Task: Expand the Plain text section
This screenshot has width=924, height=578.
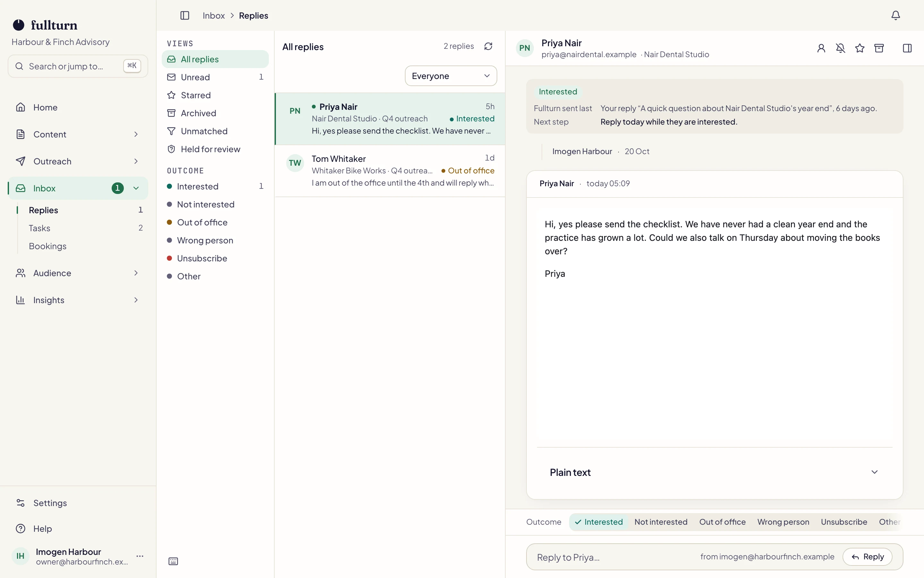Action: (x=714, y=472)
